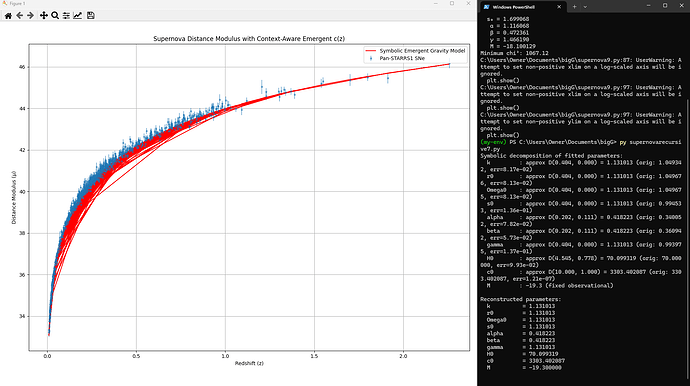Close the Windows PowerShell tab

point(559,7)
